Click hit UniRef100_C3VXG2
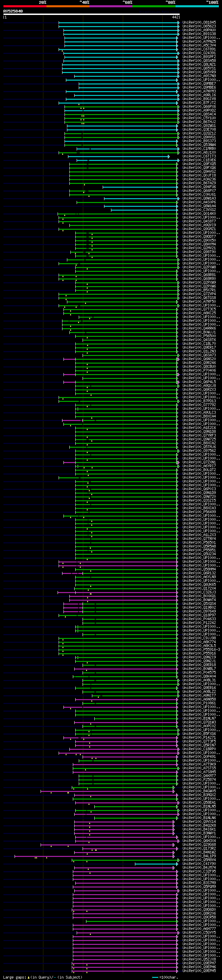The image size is (222, 980). click(x=199, y=210)
